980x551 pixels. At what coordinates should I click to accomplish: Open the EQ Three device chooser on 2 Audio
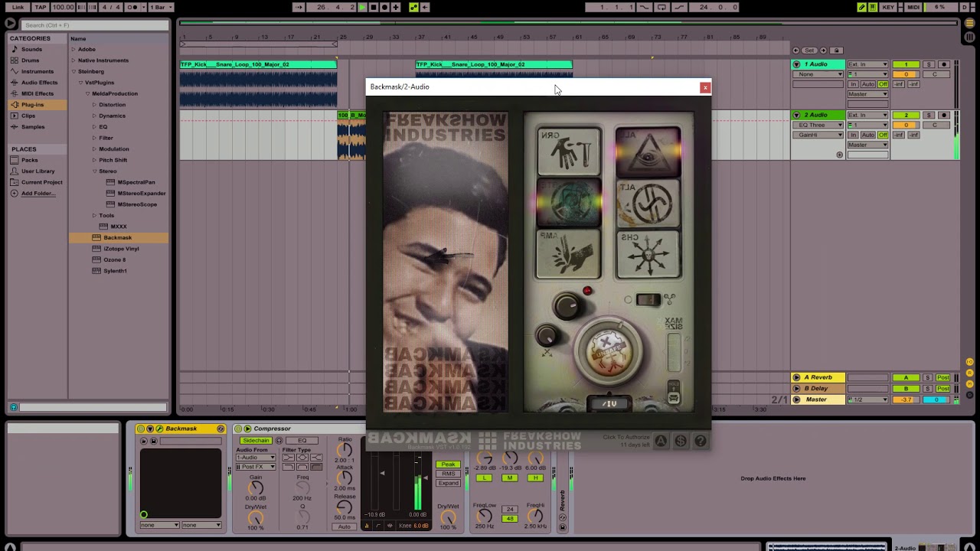point(818,125)
